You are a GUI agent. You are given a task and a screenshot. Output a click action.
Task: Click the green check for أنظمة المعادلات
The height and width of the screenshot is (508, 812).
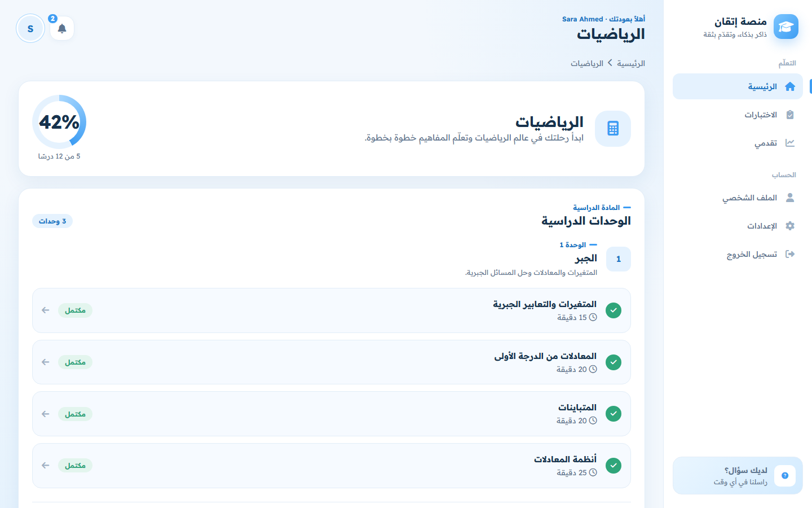614,466
